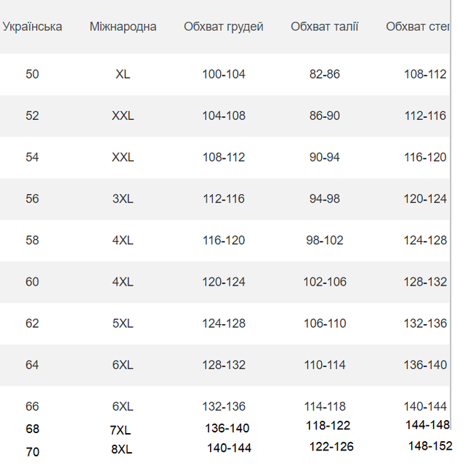The image size is (465, 476).
Task: Click hip value 116-120
Action: (x=425, y=158)
